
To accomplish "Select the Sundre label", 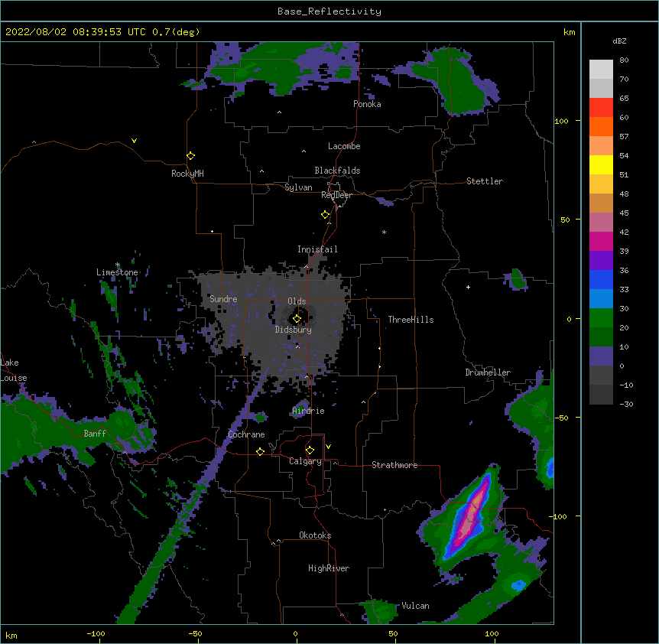I will pyautogui.click(x=223, y=299).
